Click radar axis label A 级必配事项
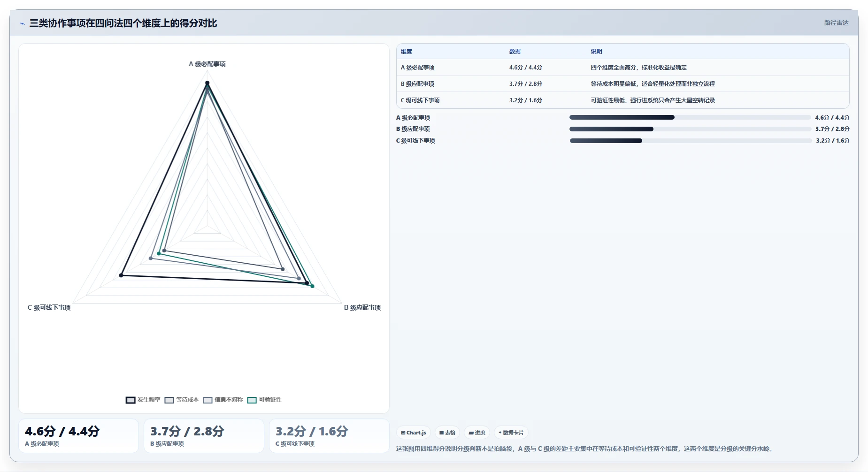 pos(207,64)
